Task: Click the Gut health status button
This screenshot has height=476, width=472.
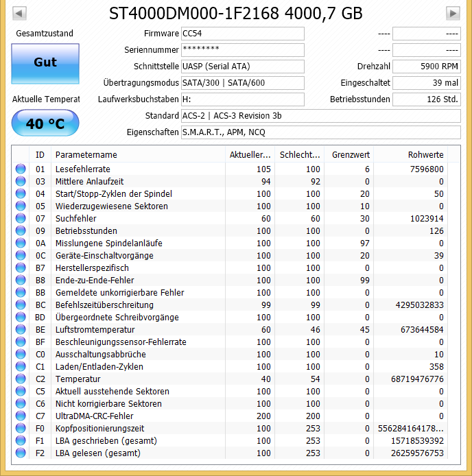Action: pyautogui.click(x=45, y=64)
